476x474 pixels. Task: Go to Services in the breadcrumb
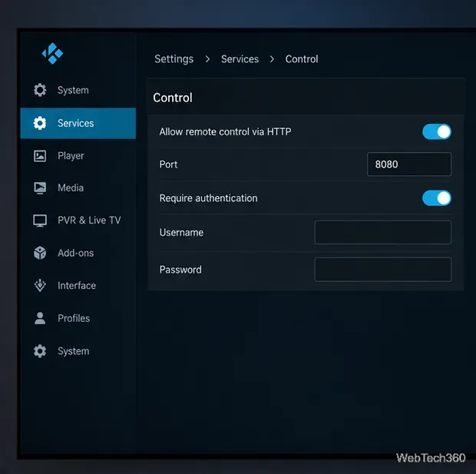(240, 59)
